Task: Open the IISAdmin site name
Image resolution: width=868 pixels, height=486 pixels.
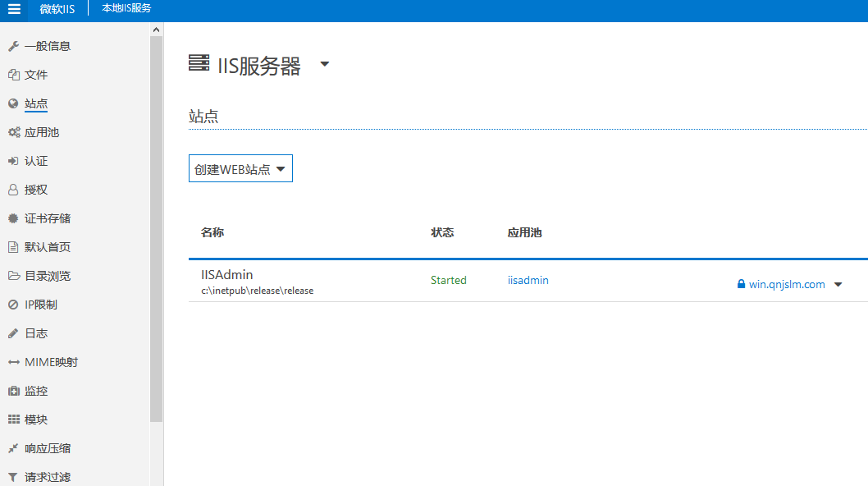Action: 227,274
